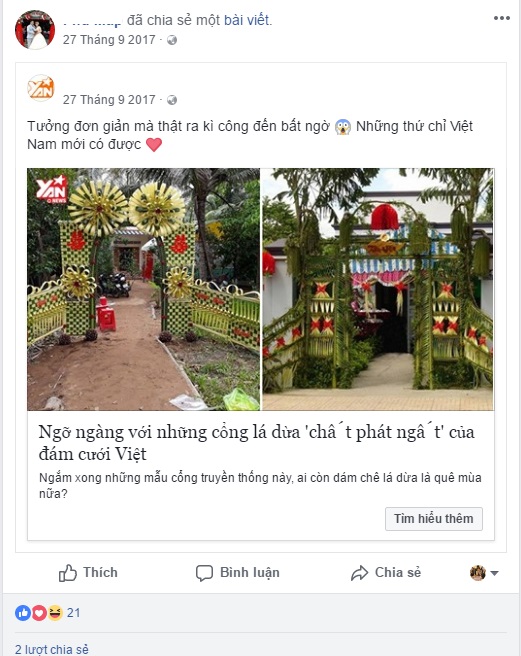Click the sharer's wedding profile picture

pyautogui.click(x=35, y=30)
